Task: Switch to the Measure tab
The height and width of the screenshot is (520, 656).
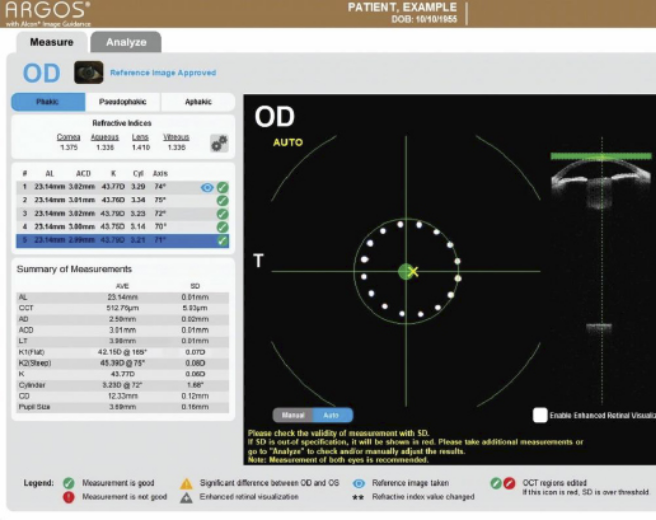Action: (x=51, y=42)
